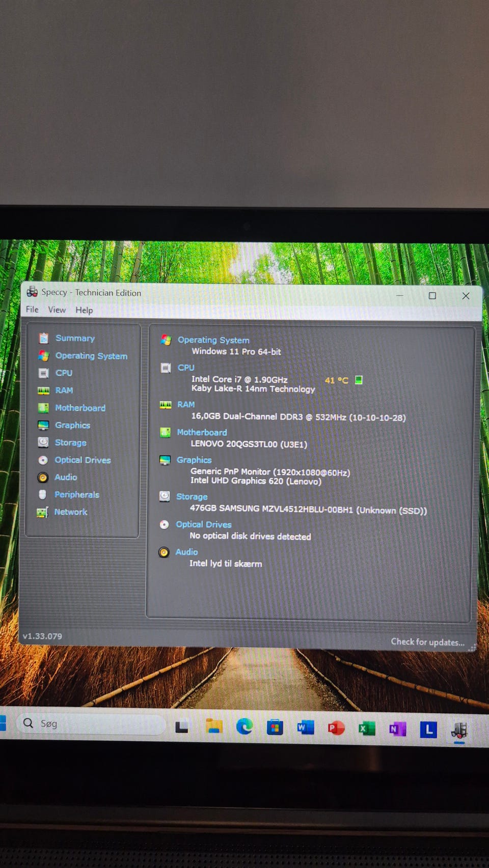This screenshot has height=868, width=489.
Task: Click the Audio speaker icon in sidebar
Action: (43, 478)
